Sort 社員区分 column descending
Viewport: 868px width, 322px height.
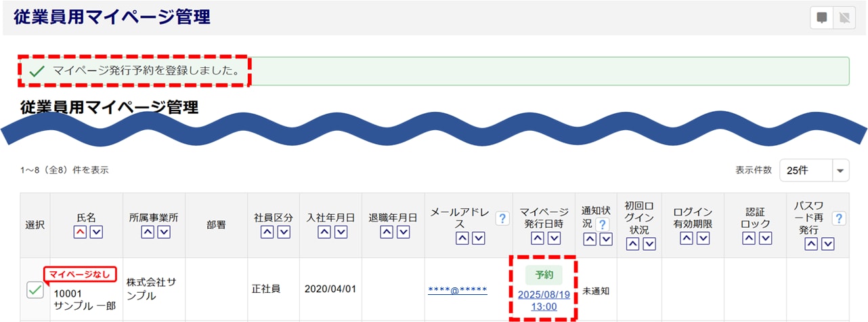tap(284, 233)
